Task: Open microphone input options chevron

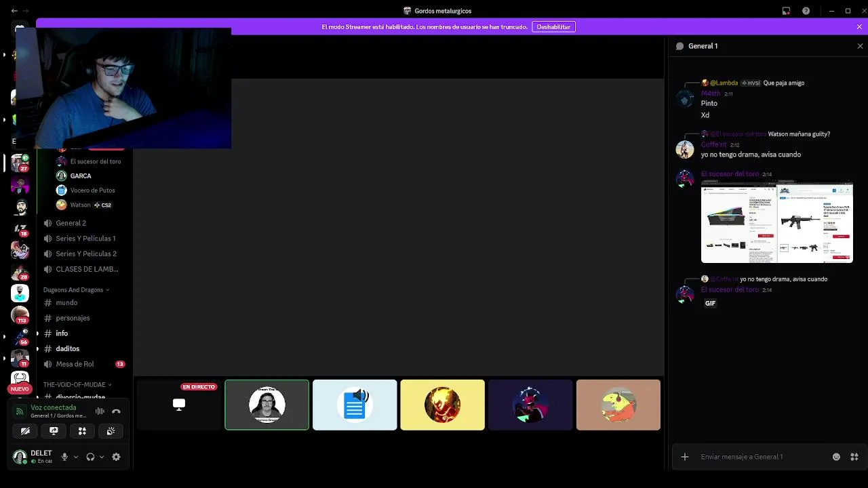Action: tap(75, 457)
